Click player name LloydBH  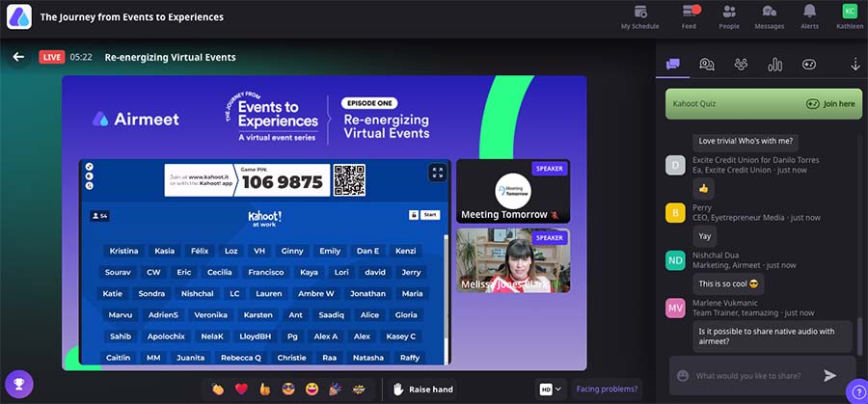256,336
